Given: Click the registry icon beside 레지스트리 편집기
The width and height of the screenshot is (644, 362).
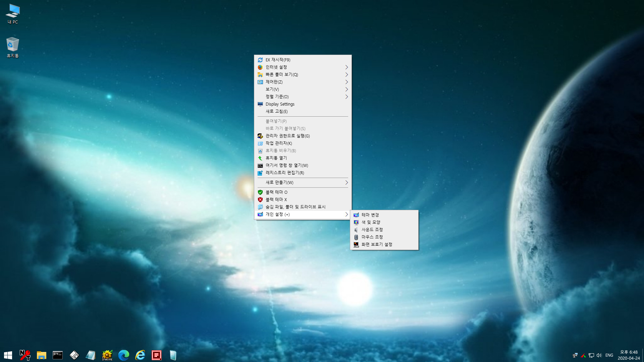Looking at the screenshot, I should (260, 173).
